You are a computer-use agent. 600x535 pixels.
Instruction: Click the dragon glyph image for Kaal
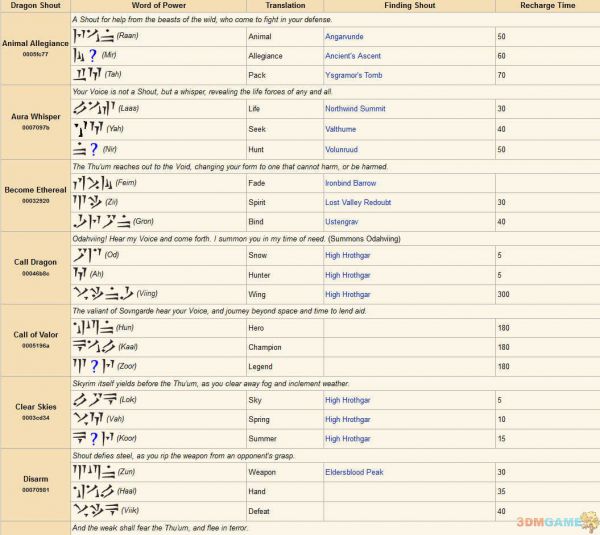coord(94,347)
